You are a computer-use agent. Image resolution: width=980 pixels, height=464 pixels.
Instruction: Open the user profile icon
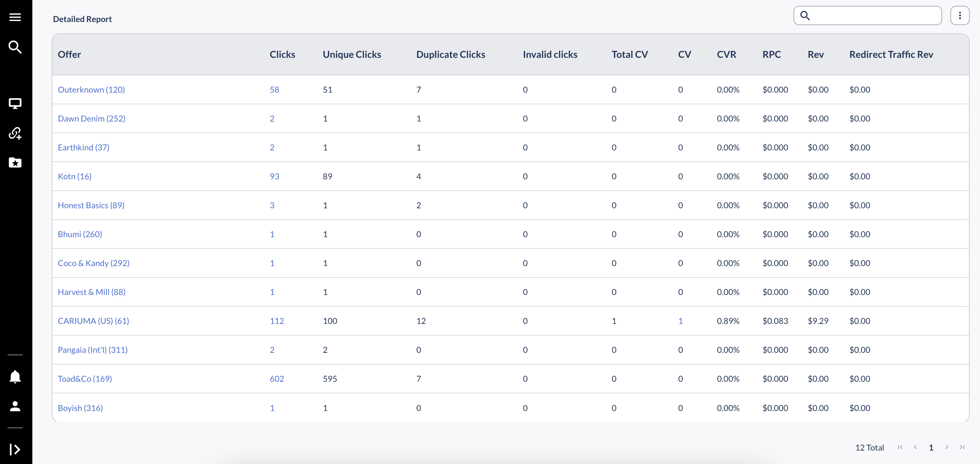coord(15,406)
